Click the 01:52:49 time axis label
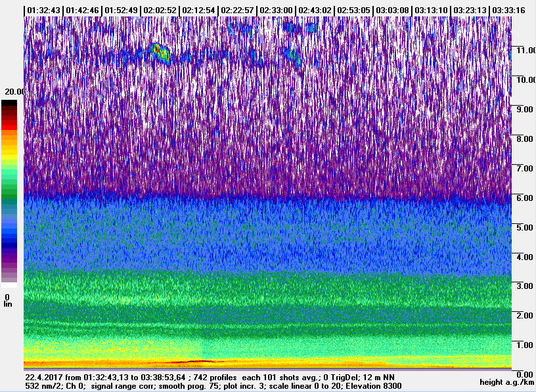This screenshot has width=536, height=392. 122,11
